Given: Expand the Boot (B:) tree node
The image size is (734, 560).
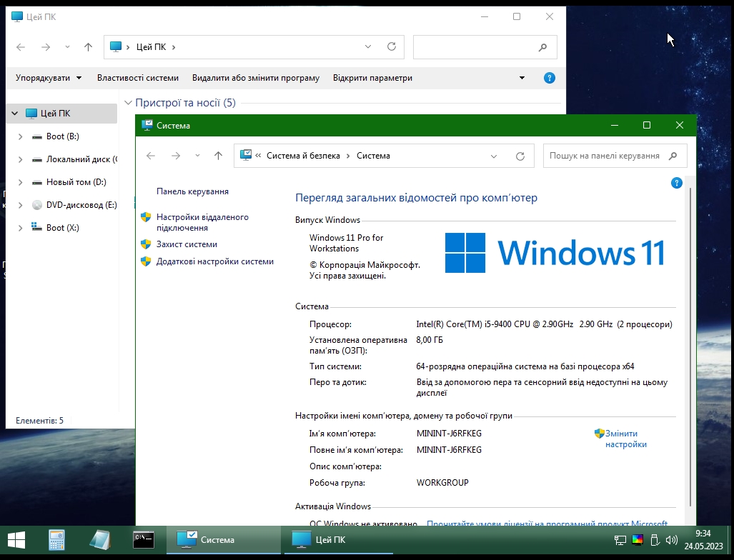Looking at the screenshot, I should click(20, 136).
